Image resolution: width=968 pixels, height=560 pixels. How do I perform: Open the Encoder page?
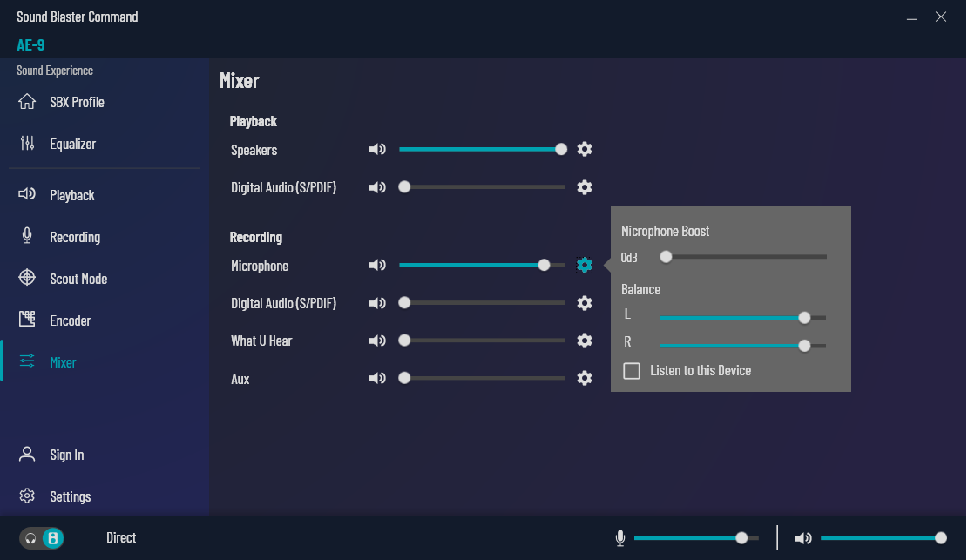[x=70, y=320]
